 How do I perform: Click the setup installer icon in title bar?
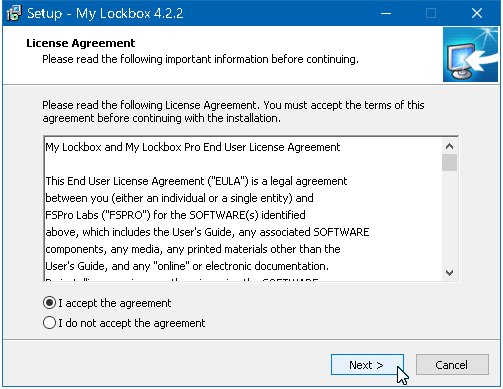(x=14, y=13)
